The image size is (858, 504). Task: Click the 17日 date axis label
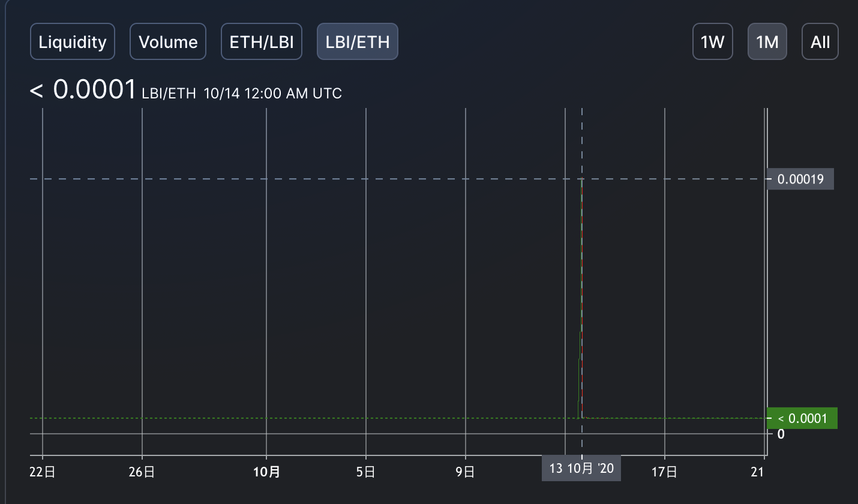point(664,472)
